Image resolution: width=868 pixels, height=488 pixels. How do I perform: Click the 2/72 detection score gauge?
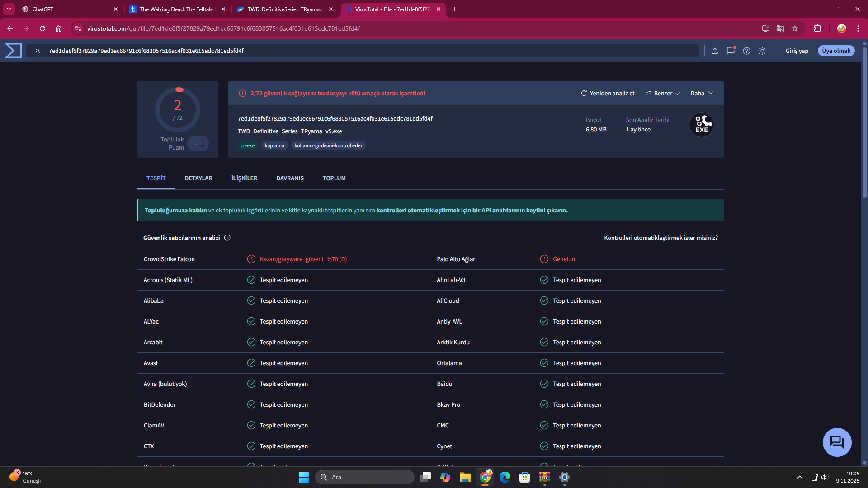(x=178, y=110)
